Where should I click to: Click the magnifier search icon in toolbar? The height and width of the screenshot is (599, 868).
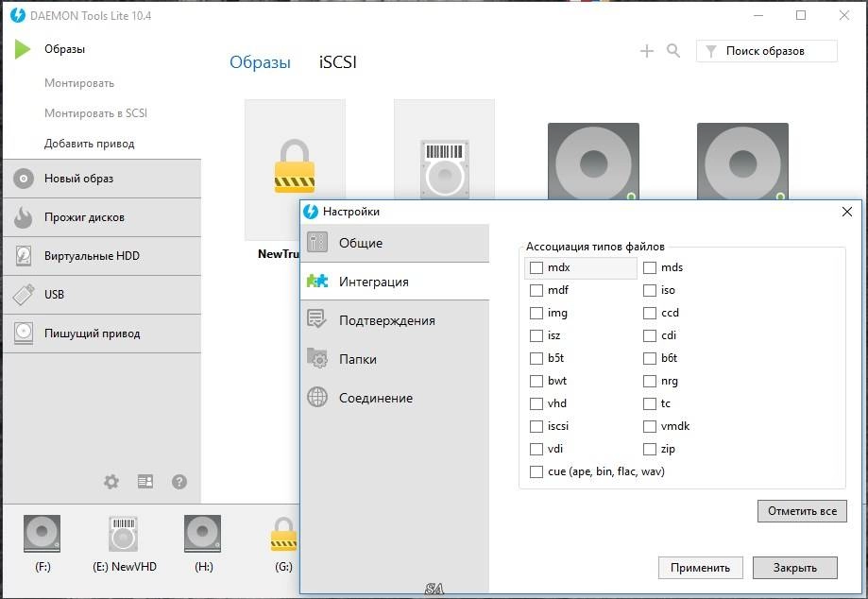[673, 51]
